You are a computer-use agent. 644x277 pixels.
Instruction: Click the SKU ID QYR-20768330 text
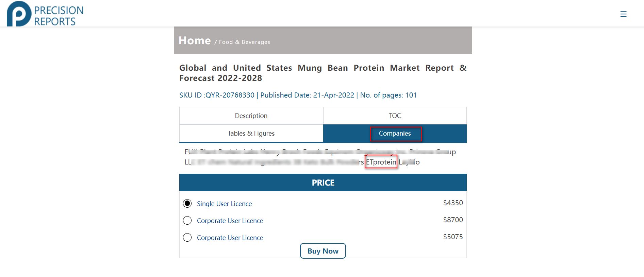217,95
